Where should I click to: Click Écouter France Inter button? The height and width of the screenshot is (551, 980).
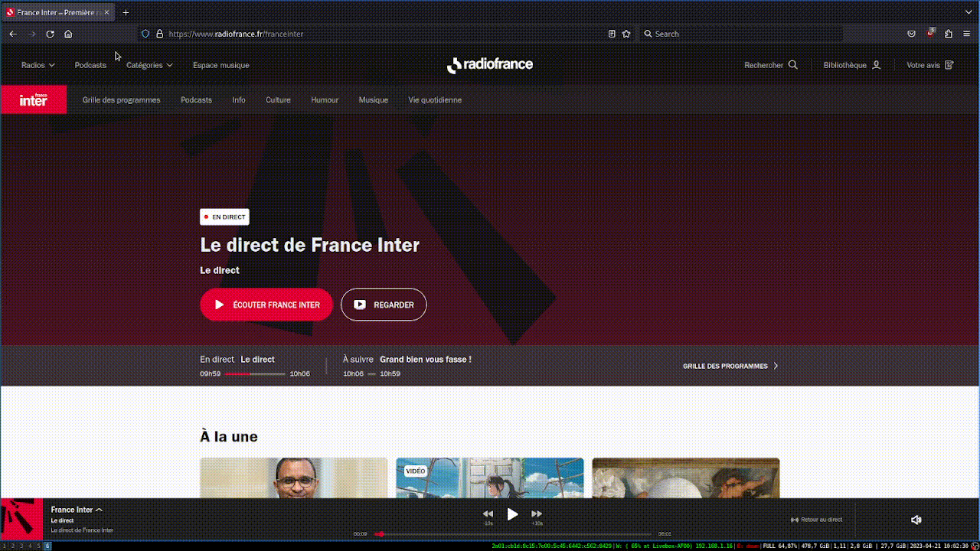tap(266, 305)
